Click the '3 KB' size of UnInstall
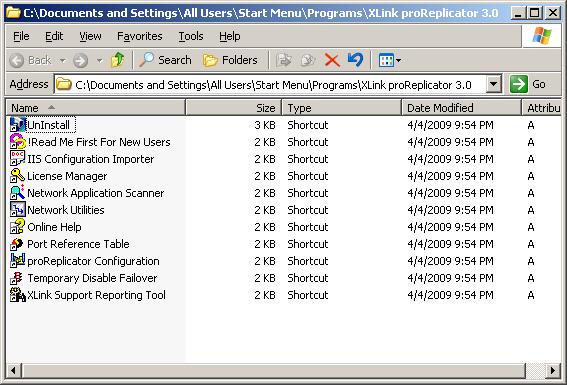Viewport: 567px width, 385px height. pos(265,125)
